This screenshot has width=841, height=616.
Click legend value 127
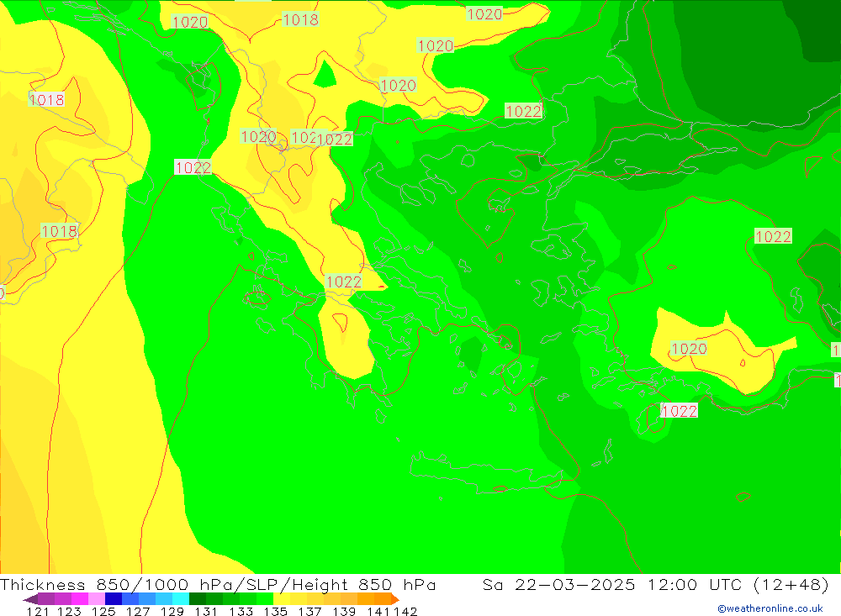pos(138,611)
